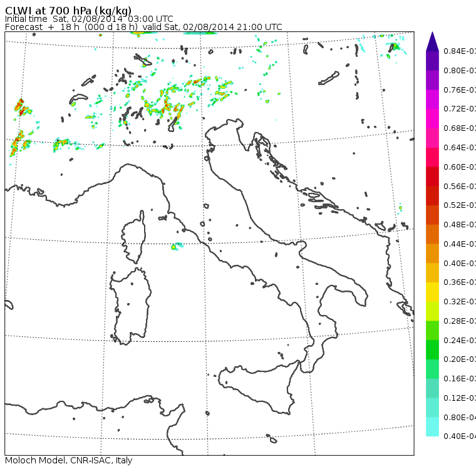Click the 'Moloch Model, CNR-ISAC, Italy' footer
The width and height of the screenshot is (476, 469).
click(x=69, y=460)
